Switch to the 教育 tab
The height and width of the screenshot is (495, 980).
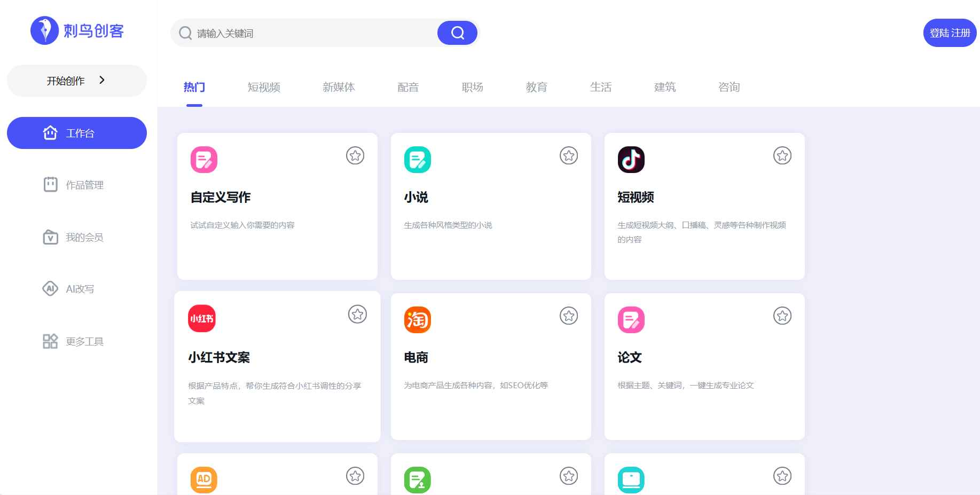click(x=536, y=87)
